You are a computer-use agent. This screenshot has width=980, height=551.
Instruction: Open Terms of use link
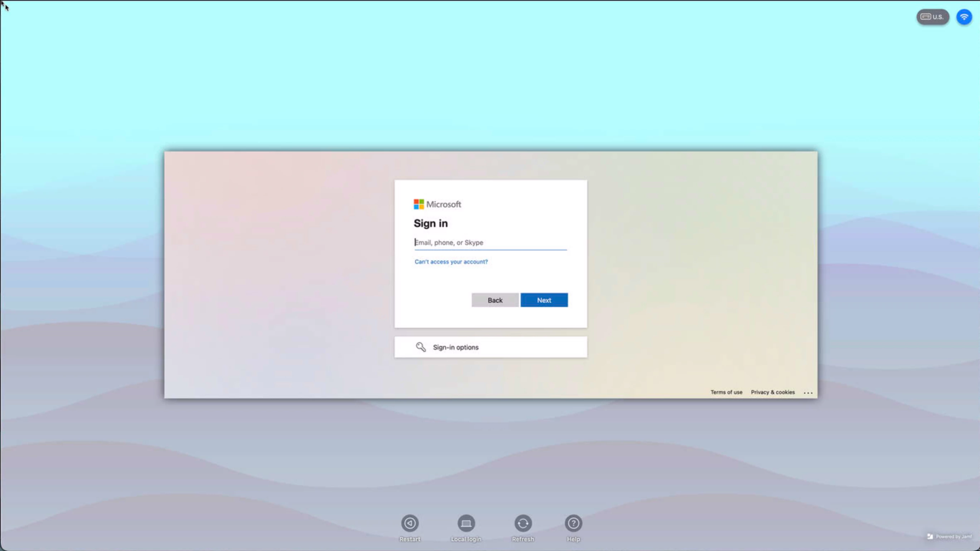(726, 392)
